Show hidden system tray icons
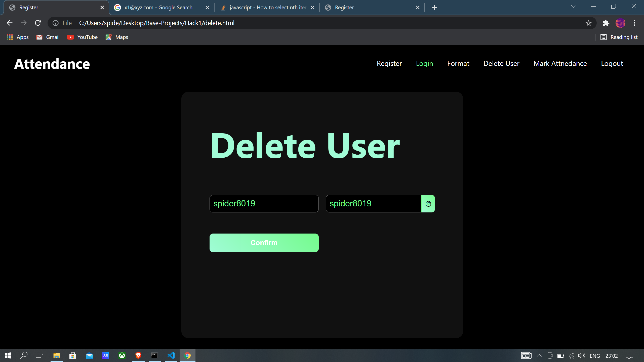 pos(539,355)
